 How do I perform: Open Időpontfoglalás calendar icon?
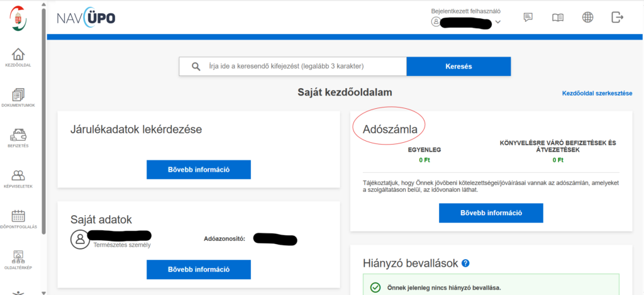pyautogui.click(x=18, y=216)
